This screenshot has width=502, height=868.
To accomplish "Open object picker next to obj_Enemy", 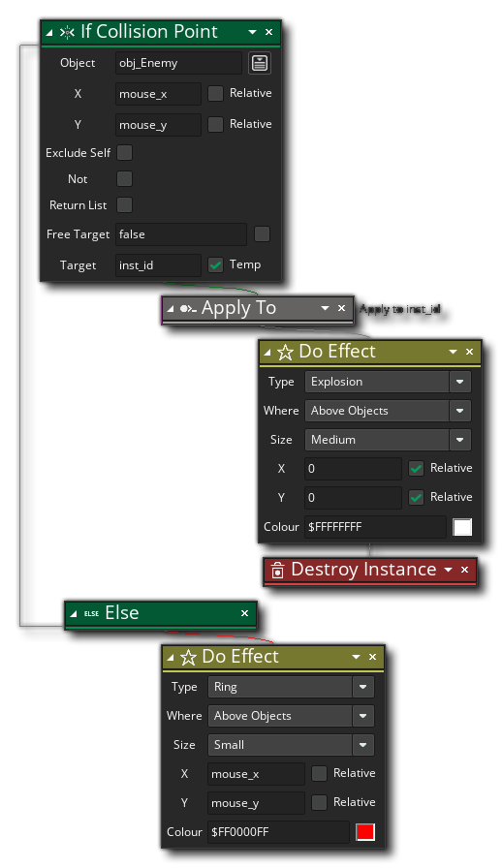I will (260, 63).
